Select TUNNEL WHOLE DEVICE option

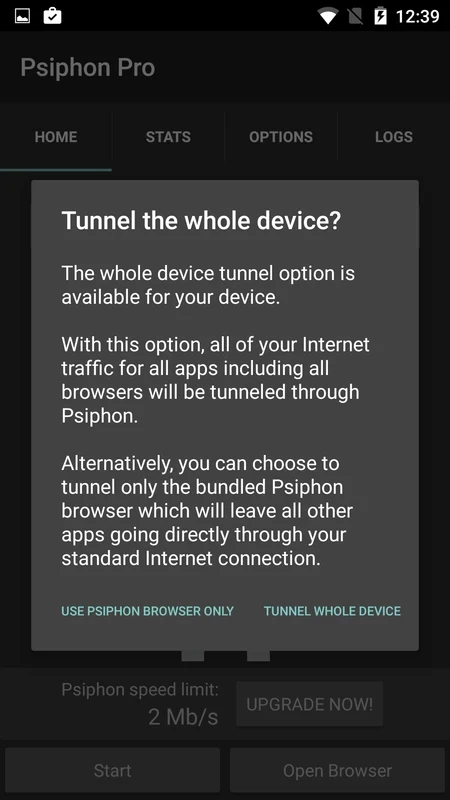click(x=332, y=611)
